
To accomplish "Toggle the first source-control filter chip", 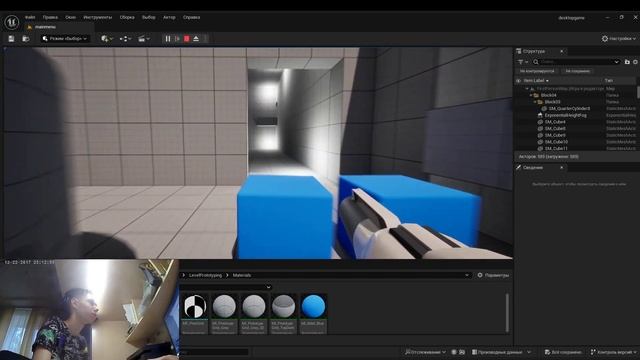I will tap(537, 71).
